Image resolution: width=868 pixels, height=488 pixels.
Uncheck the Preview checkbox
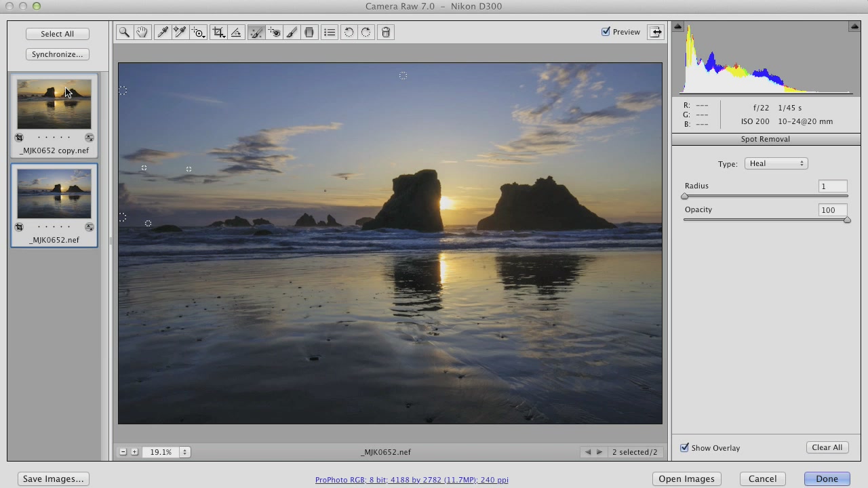(606, 32)
